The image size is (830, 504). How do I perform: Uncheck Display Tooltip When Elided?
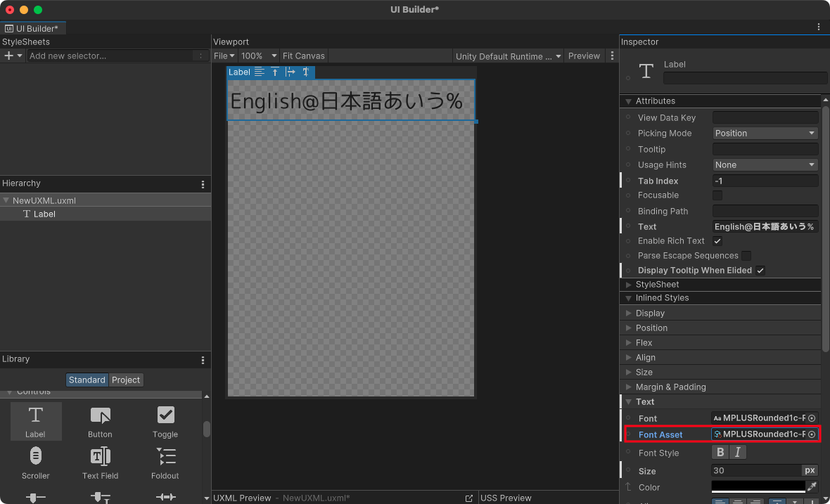pos(760,271)
